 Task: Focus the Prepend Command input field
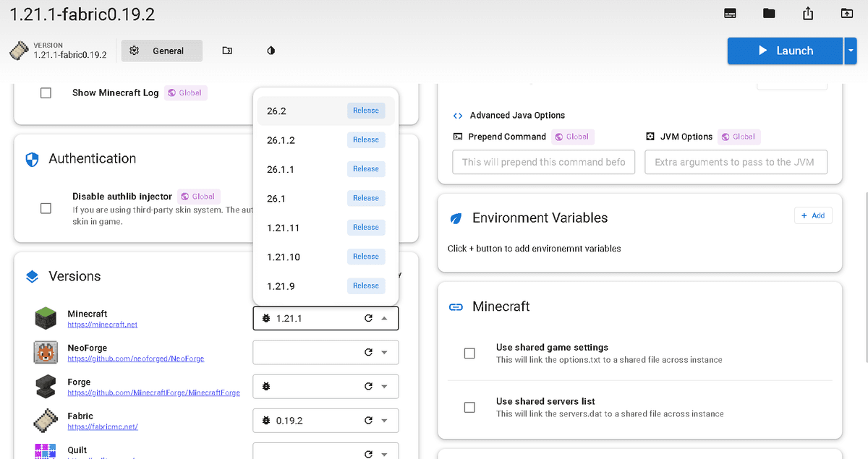click(x=544, y=162)
